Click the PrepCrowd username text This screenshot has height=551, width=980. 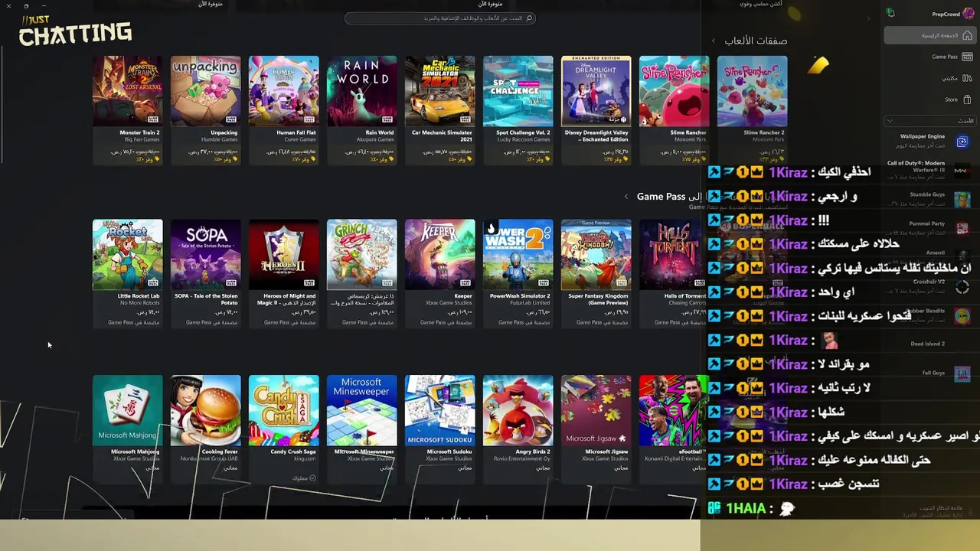pyautogui.click(x=946, y=14)
